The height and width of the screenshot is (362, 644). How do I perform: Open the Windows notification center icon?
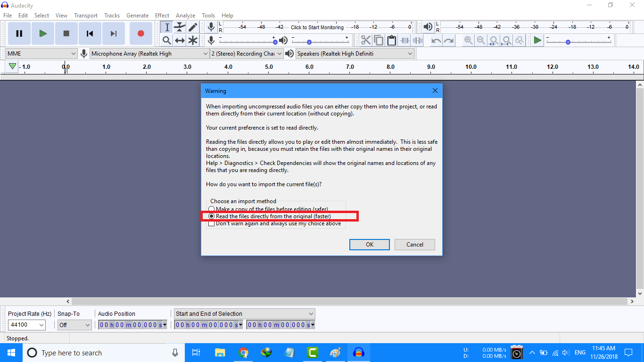tap(628, 353)
